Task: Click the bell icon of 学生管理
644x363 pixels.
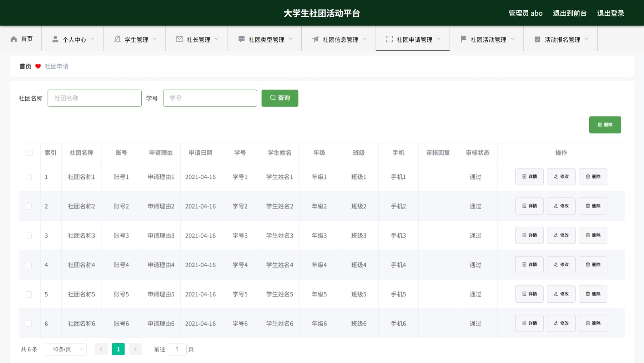Action: [117, 39]
